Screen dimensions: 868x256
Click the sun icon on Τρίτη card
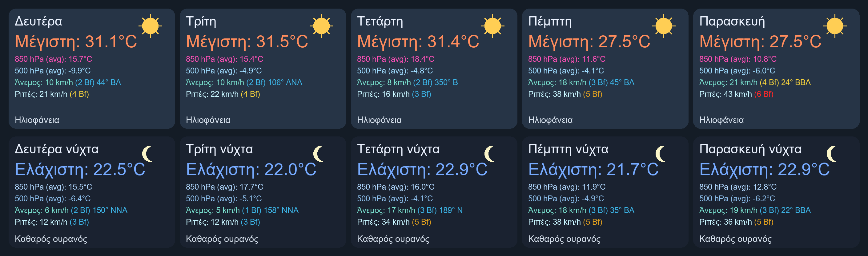321,26
